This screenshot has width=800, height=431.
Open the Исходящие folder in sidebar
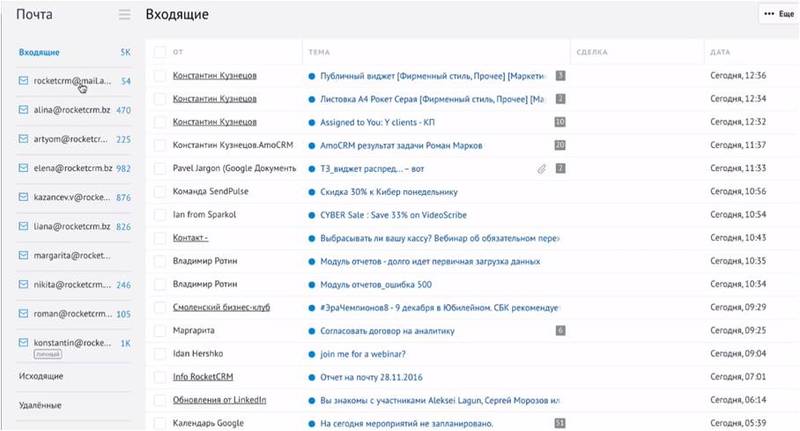(x=42, y=376)
